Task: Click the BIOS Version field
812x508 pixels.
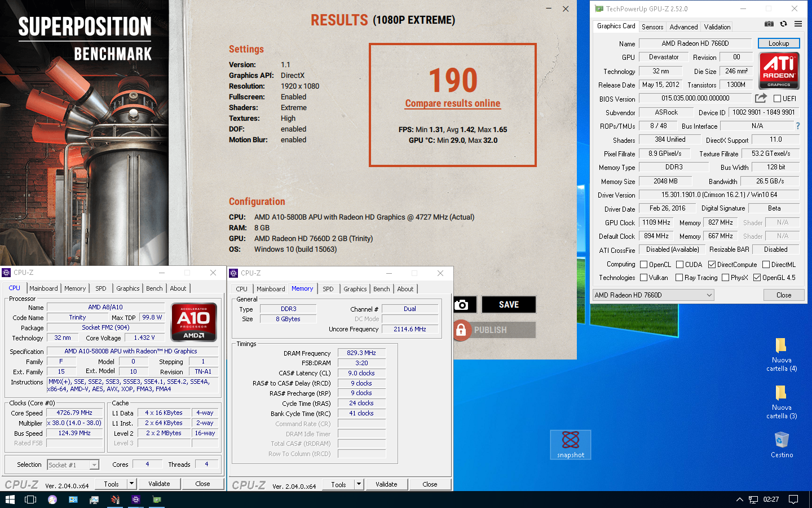Action: tap(695, 98)
